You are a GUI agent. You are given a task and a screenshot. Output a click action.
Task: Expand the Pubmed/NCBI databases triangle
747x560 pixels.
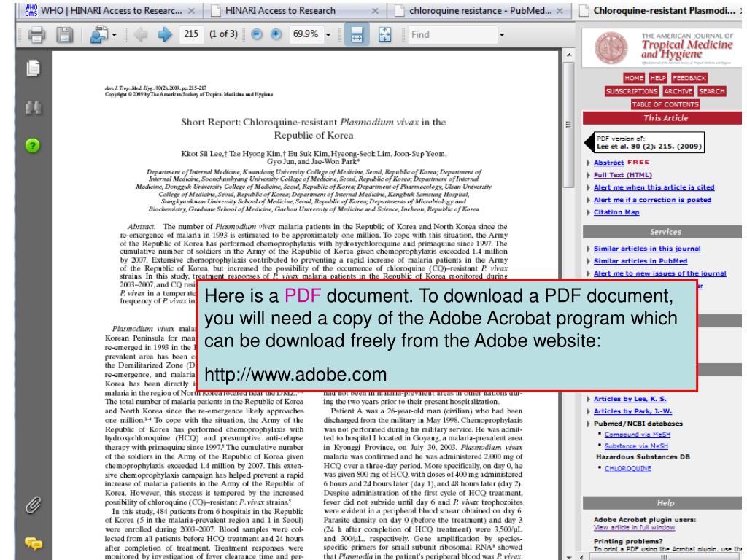click(x=589, y=424)
